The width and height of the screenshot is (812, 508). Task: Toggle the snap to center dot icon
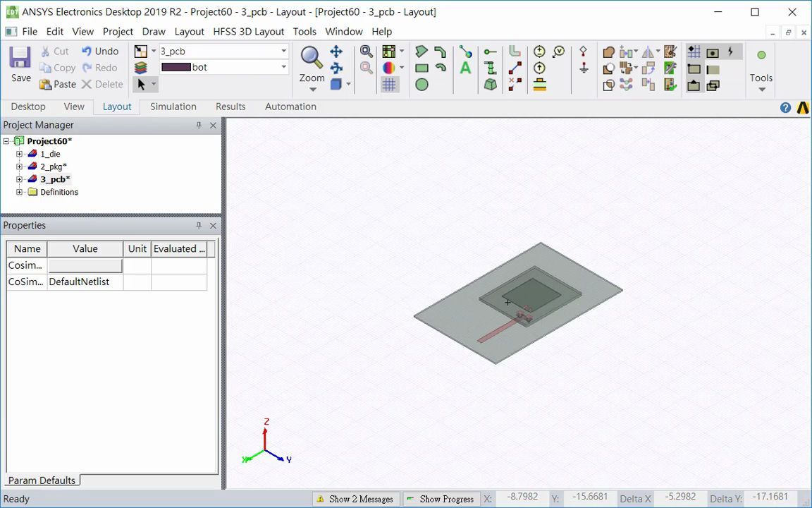point(713,52)
